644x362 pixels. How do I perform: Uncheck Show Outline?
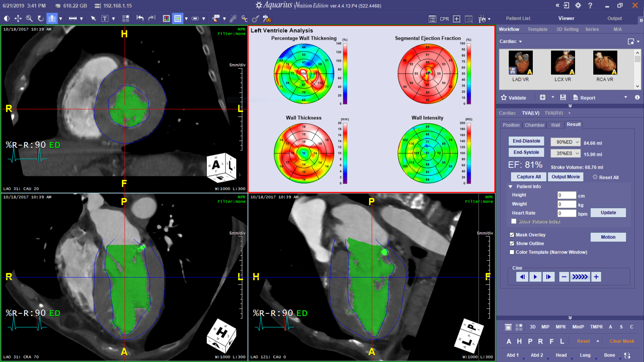tap(512, 243)
